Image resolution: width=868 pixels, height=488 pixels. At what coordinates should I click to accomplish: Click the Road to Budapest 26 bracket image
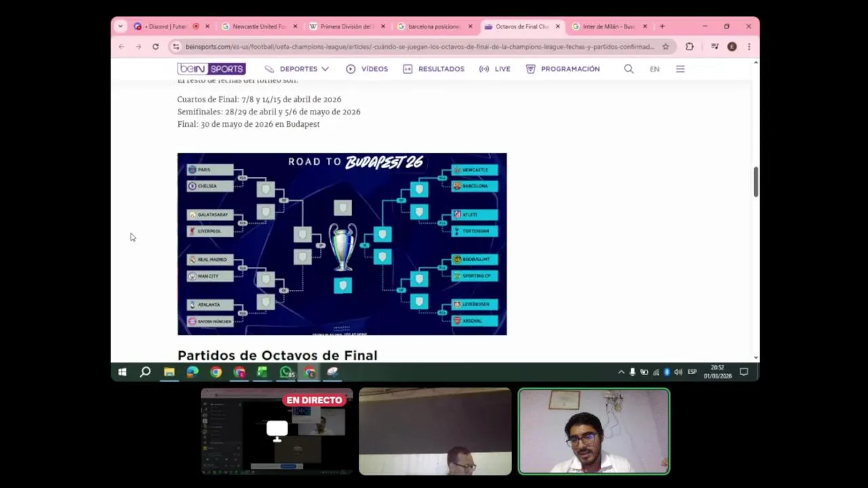342,244
